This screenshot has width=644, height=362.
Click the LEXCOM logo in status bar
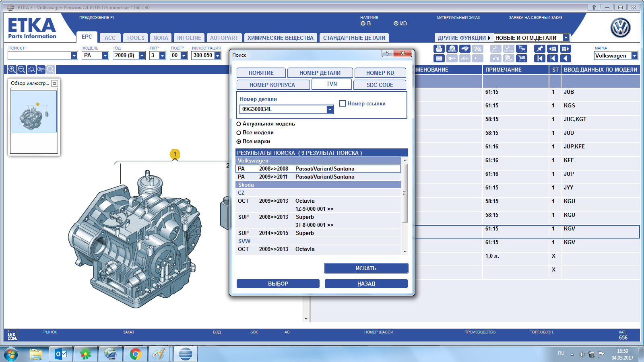pyautogui.click(x=12, y=335)
